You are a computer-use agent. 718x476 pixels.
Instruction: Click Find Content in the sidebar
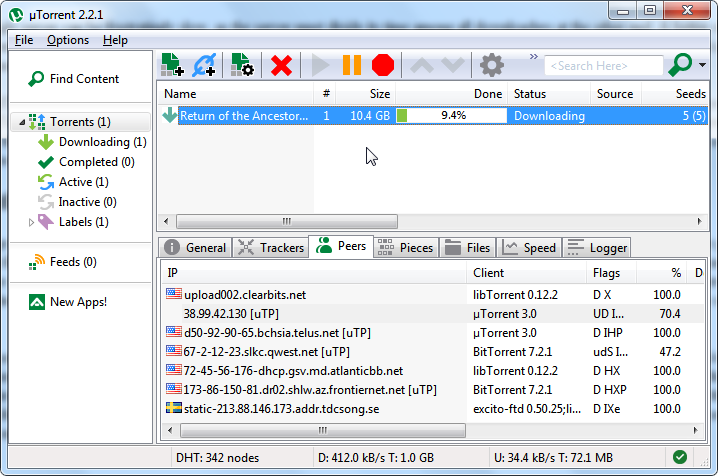click(x=74, y=79)
